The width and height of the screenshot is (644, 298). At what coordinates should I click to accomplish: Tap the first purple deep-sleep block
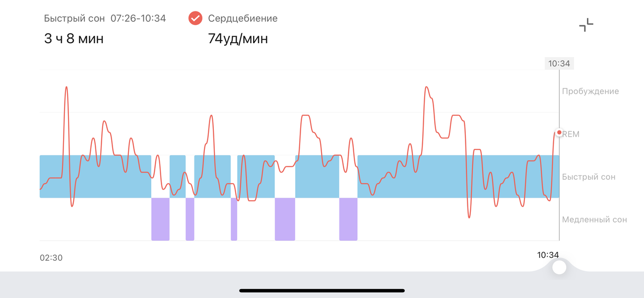(x=160, y=219)
